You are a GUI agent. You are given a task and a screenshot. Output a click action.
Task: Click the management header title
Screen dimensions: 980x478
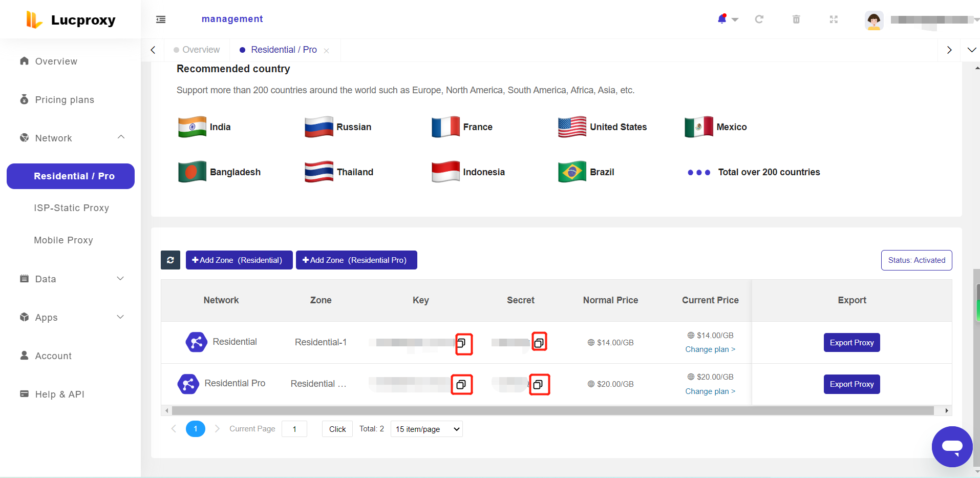pos(232,19)
